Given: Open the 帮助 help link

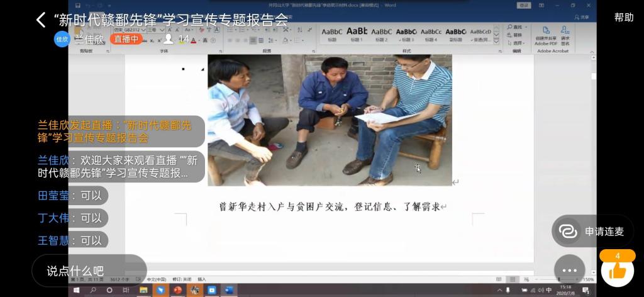Looking at the screenshot, I should pos(623,17).
